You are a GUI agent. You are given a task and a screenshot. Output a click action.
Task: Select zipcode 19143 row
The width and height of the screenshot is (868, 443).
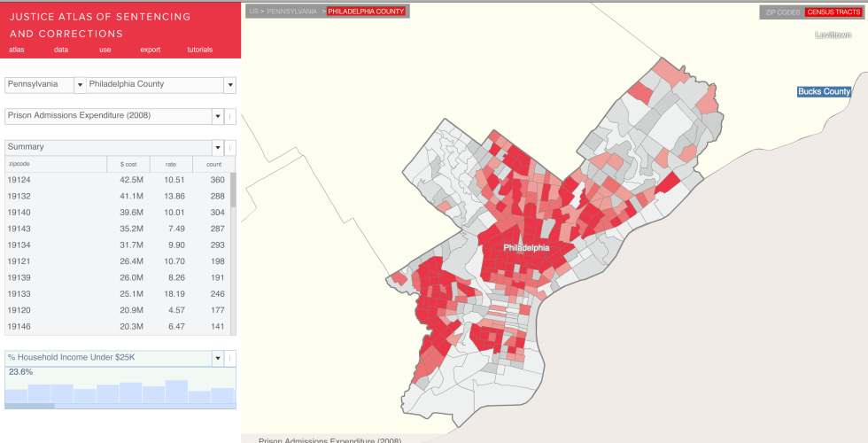pos(117,229)
